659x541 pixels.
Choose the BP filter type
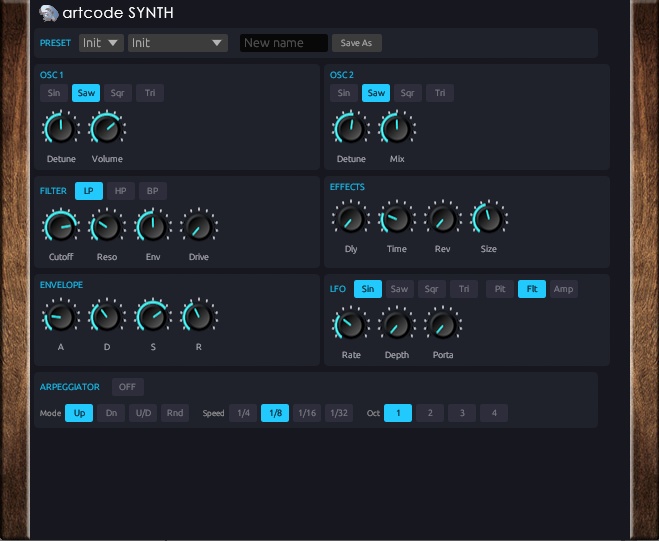[153, 191]
